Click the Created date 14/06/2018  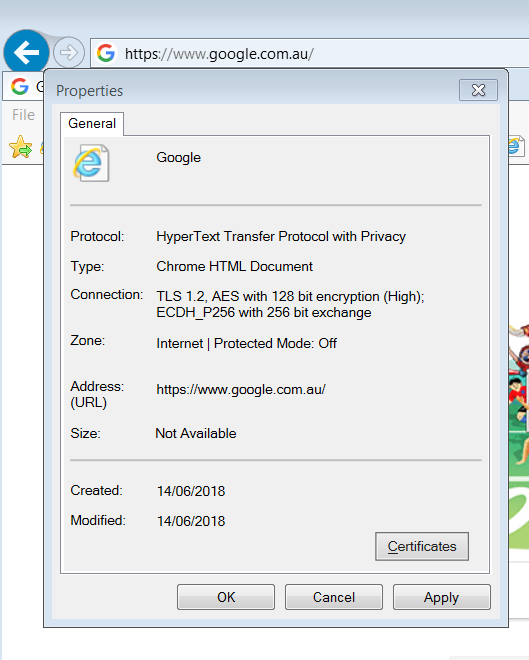tap(191, 491)
